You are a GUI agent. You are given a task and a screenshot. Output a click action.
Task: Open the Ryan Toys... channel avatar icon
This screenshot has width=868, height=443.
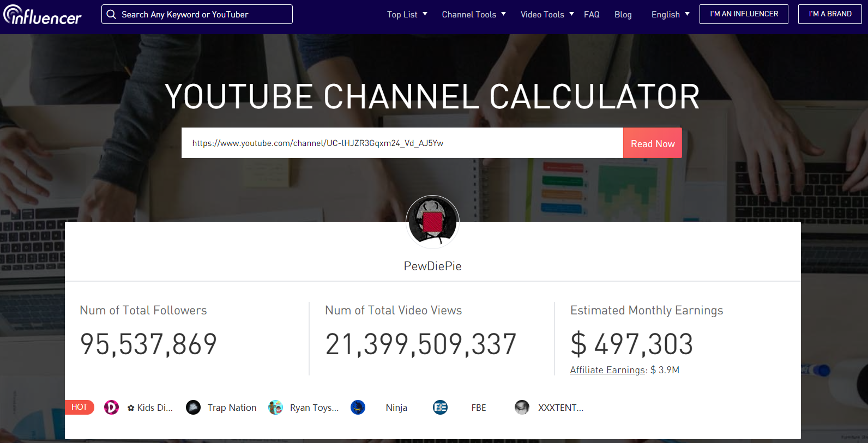tap(275, 407)
